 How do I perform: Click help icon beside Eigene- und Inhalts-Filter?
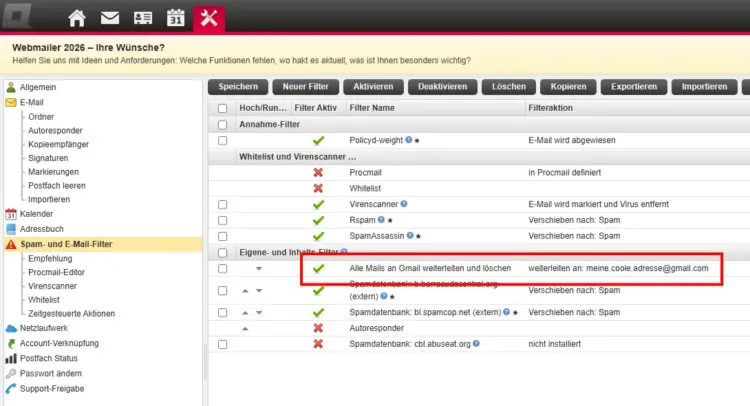pyautogui.click(x=344, y=252)
